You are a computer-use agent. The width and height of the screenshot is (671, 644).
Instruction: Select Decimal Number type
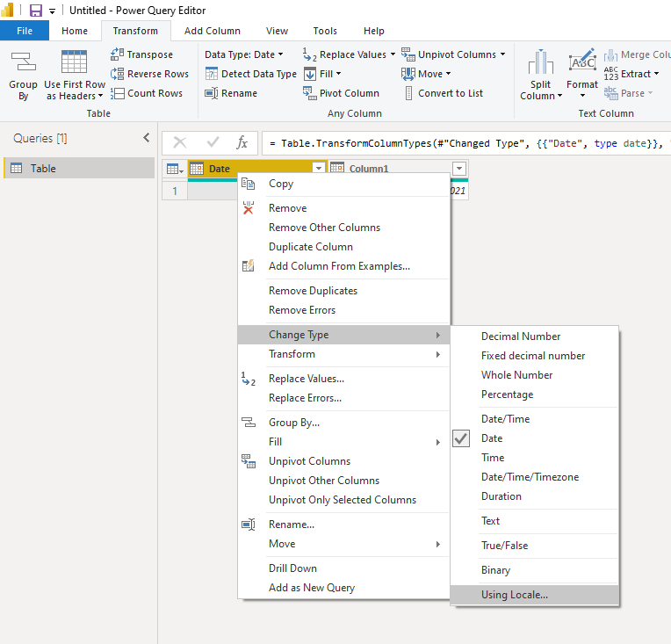click(x=535, y=336)
